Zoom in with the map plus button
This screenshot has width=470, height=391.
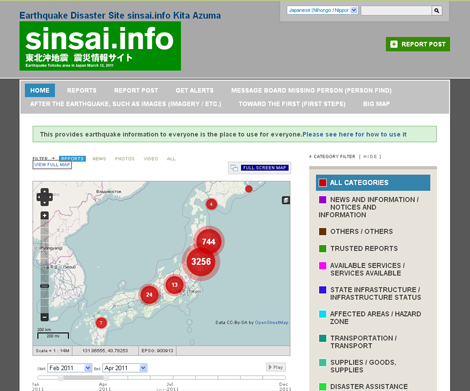click(x=44, y=215)
